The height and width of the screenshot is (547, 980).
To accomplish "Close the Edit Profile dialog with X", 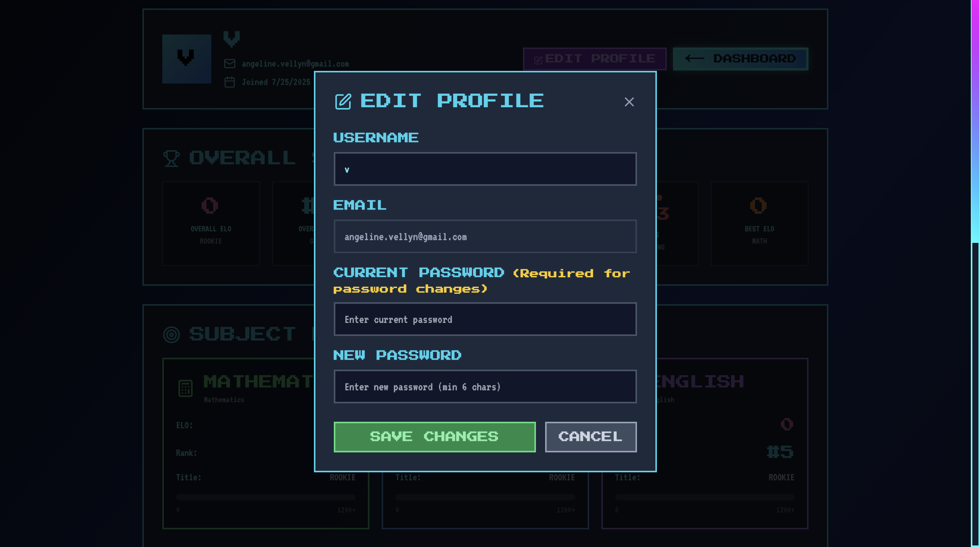I will [629, 102].
